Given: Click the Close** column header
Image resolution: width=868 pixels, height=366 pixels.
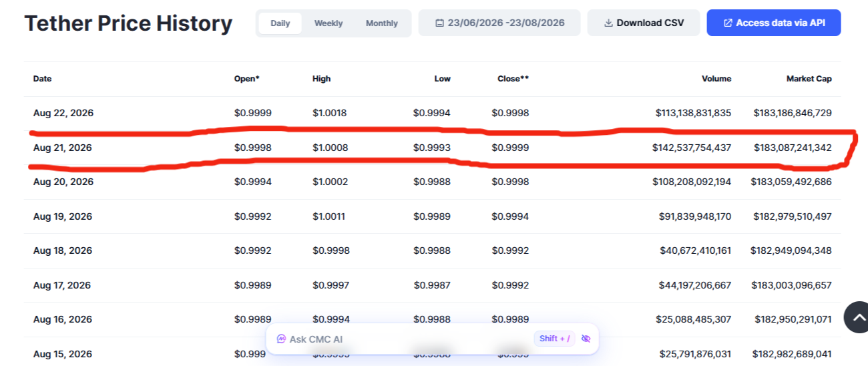Looking at the screenshot, I should (513, 79).
